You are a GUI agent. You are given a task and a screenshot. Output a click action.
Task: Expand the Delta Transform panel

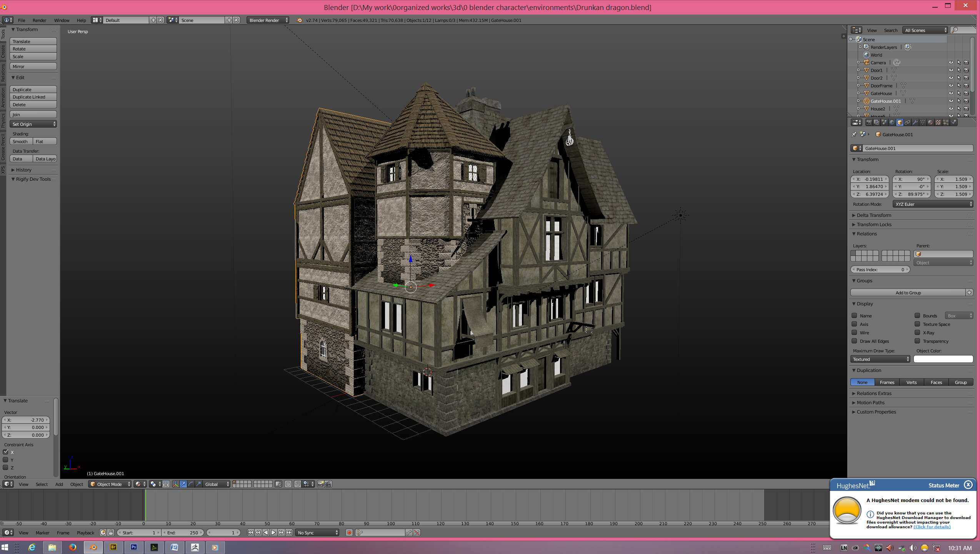click(873, 215)
